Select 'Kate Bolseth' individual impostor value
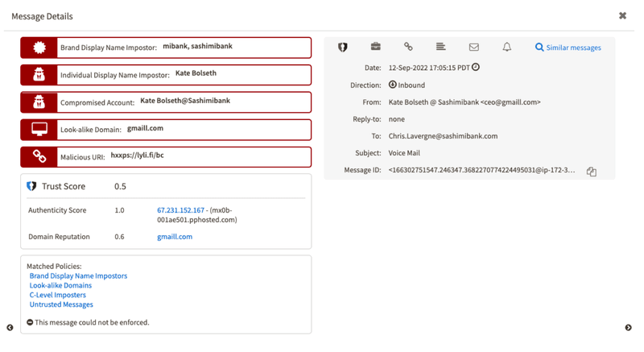The width and height of the screenshot is (644, 352). tap(196, 73)
